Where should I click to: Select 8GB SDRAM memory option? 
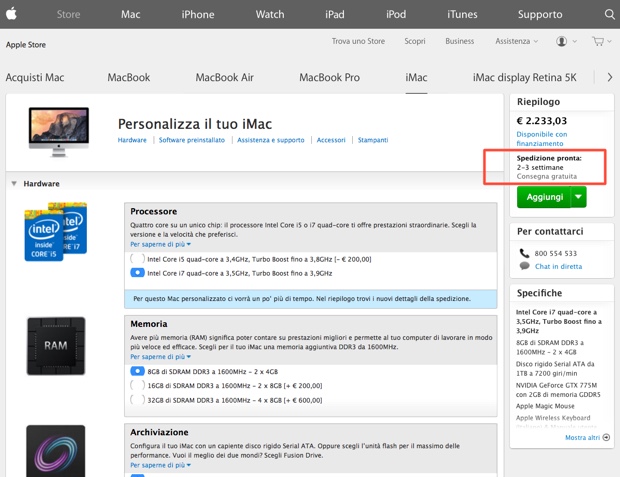[137, 371]
